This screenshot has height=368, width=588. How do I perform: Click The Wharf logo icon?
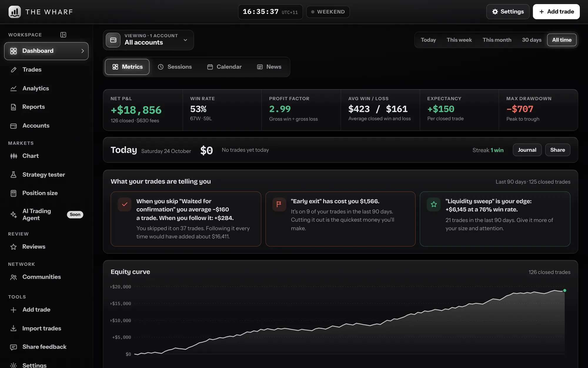click(14, 12)
